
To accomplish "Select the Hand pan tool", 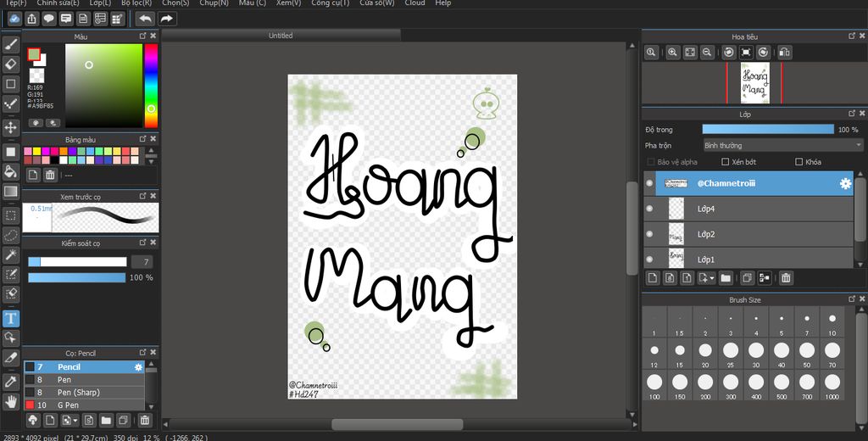I will pyautogui.click(x=11, y=401).
